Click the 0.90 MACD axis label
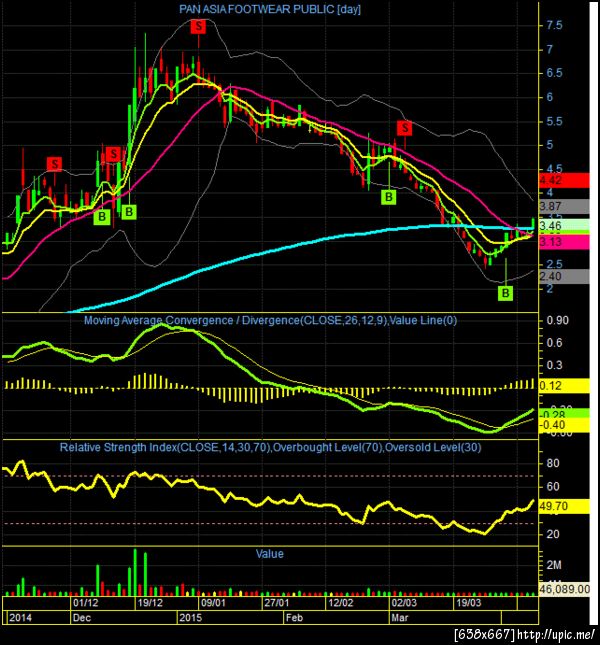 pos(558,320)
